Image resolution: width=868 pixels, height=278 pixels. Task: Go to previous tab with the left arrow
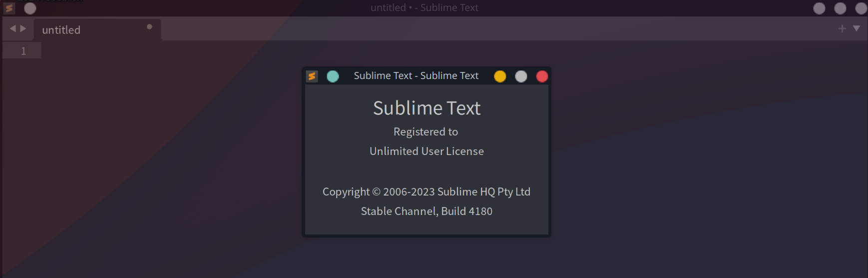12,28
